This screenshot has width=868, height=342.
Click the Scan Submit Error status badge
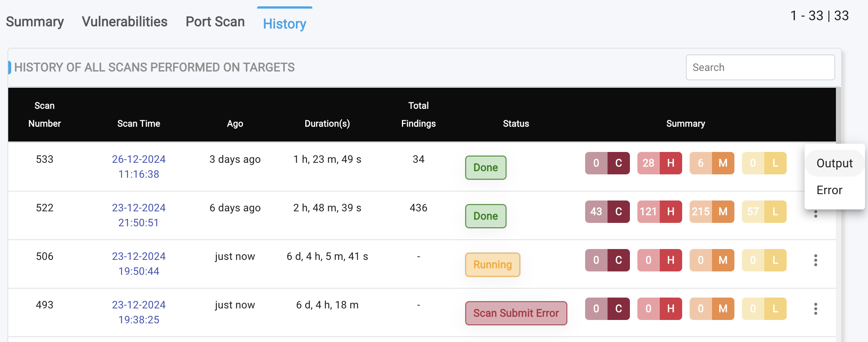point(516,313)
